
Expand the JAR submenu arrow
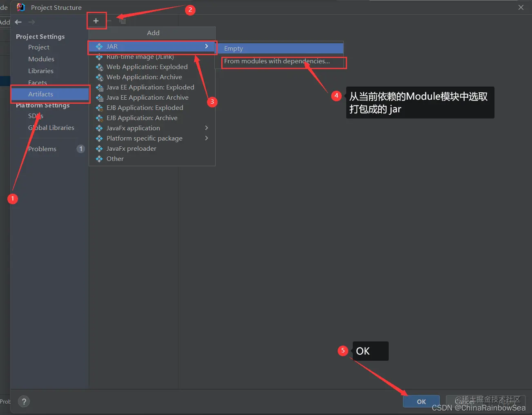coord(207,46)
